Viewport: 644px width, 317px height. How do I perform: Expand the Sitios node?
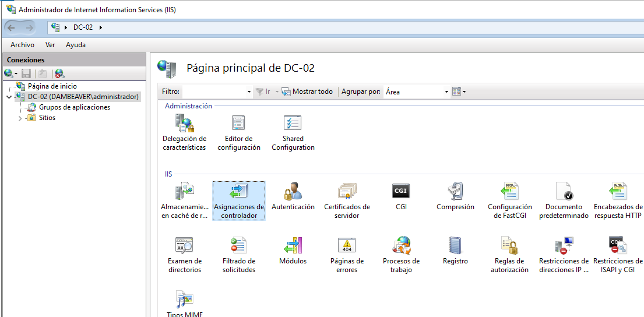click(x=20, y=118)
